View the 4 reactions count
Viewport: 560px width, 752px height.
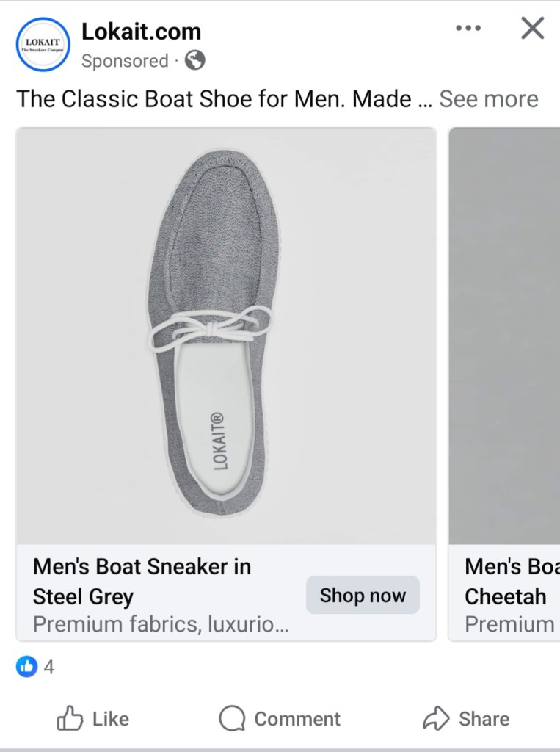49,668
